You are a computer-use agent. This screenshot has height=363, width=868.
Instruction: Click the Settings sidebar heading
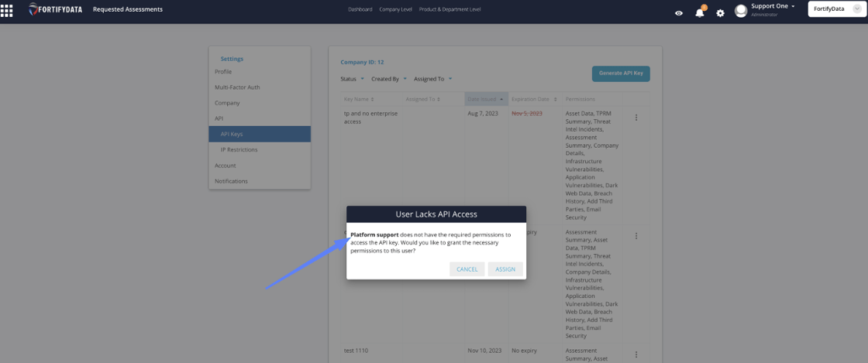coord(232,59)
